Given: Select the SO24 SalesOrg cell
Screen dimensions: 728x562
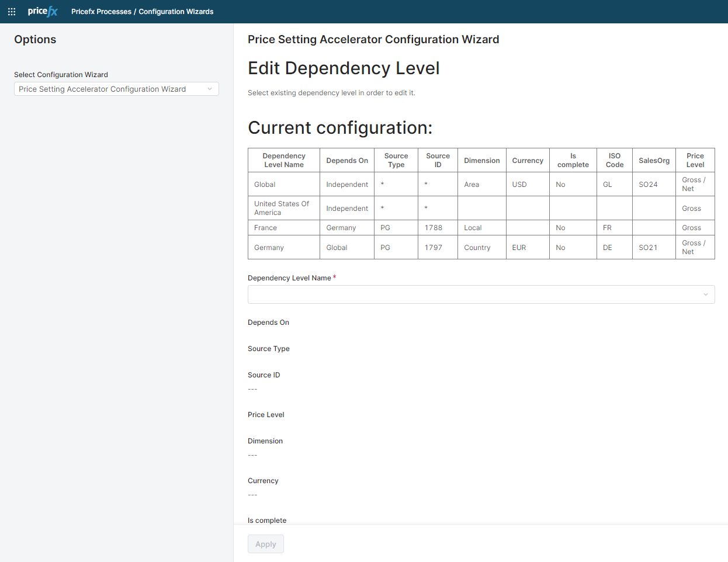Looking at the screenshot, I should click(648, 185).
